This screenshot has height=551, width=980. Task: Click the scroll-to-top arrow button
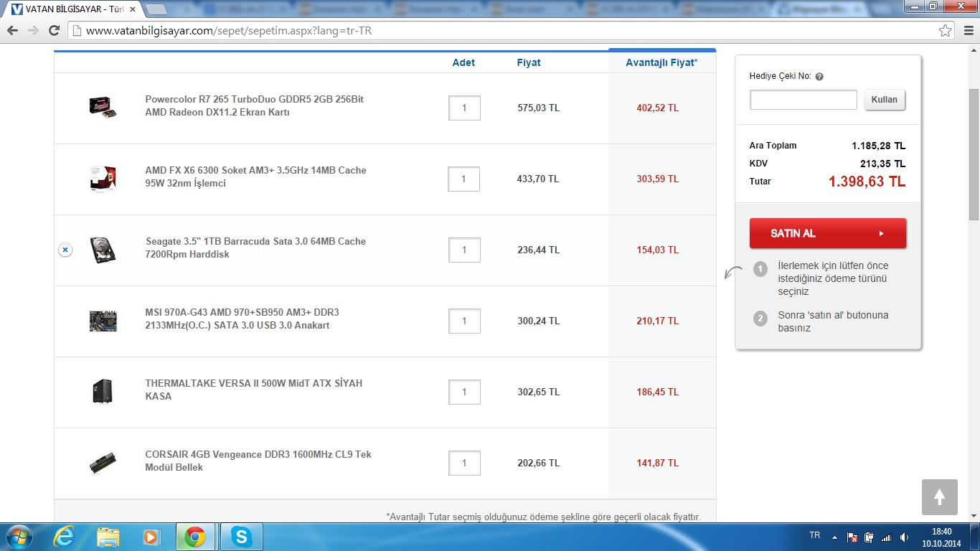940,497
